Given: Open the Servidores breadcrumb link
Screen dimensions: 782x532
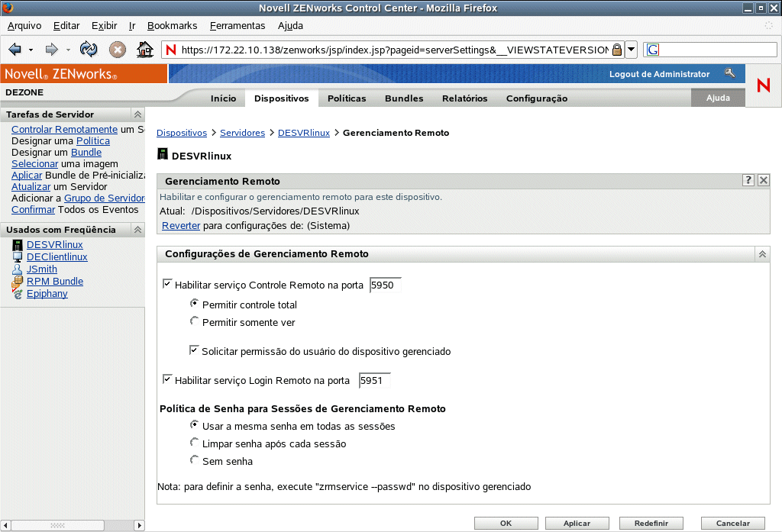Looking at the screenshot, I should coord(242,133).
